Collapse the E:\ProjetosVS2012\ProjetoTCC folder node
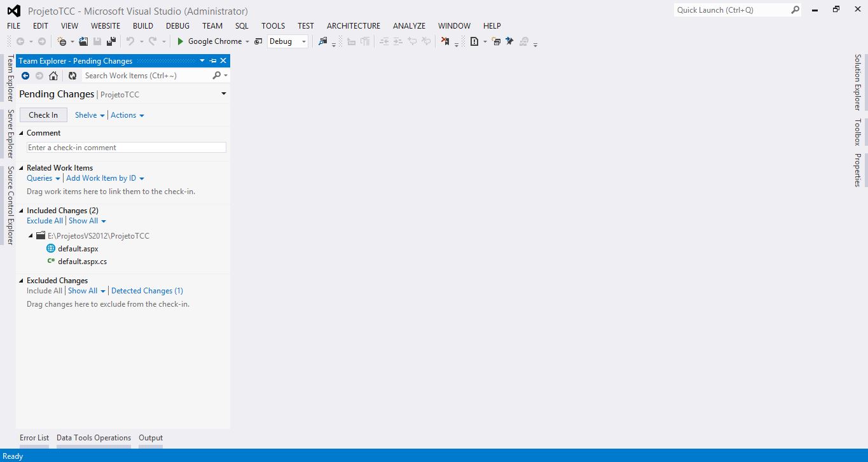Image resolution: width=868 pixels, height=462 pixels. (x=31, y=236)
